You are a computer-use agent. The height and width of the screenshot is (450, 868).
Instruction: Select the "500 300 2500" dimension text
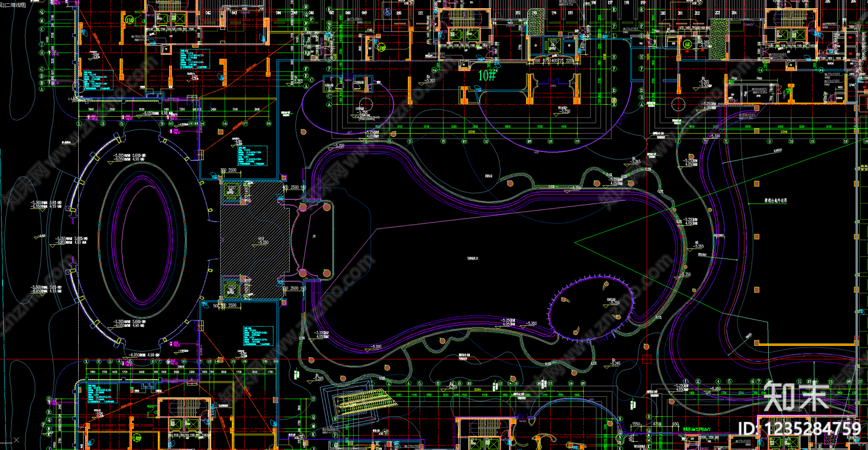[x=225, y=306]
